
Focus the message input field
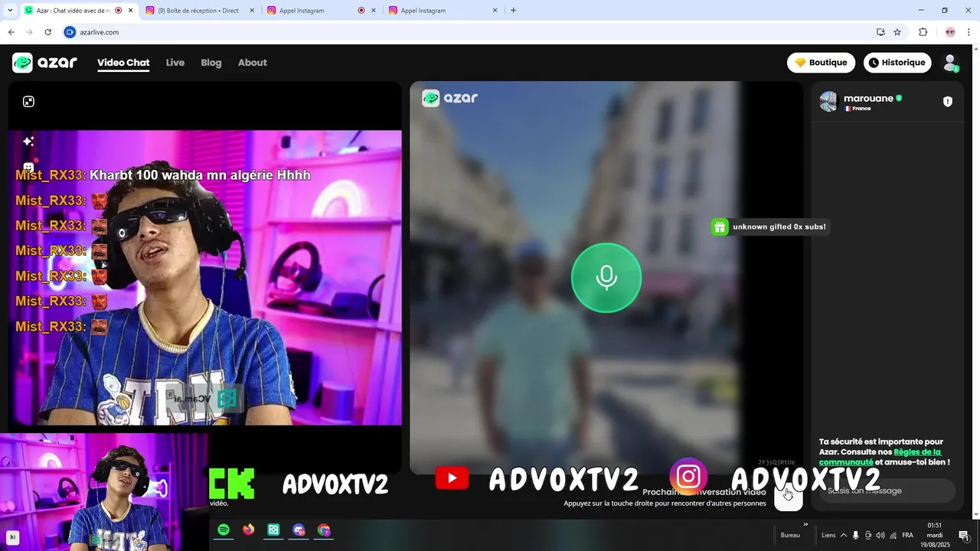coord(887,491)
